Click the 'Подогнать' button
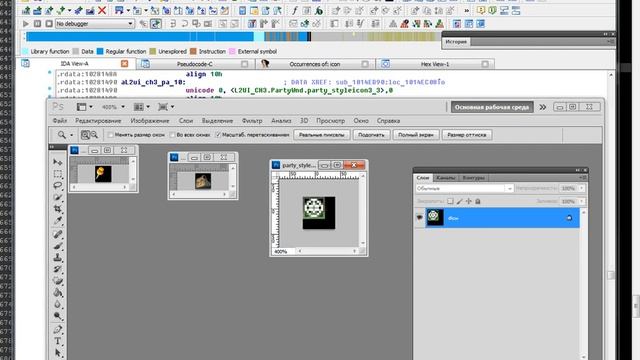640x360 pixels. pyautogui.click(x=371, y=135)
